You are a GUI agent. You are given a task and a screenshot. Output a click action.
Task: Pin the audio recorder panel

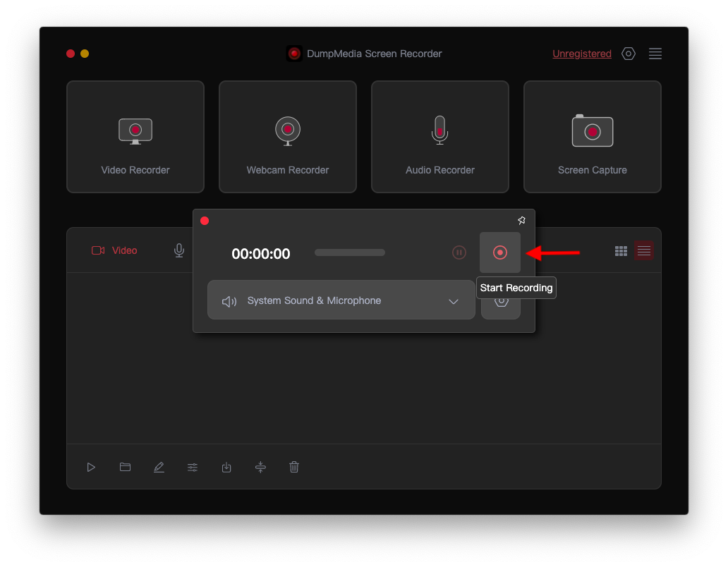[x=521, y=221]
